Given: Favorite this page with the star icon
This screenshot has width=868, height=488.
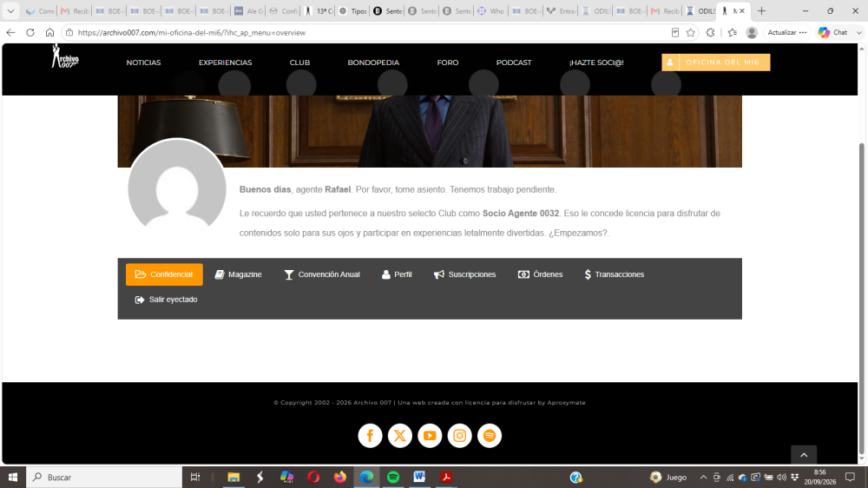Looking at the screenshot, I should click(690, 33).
